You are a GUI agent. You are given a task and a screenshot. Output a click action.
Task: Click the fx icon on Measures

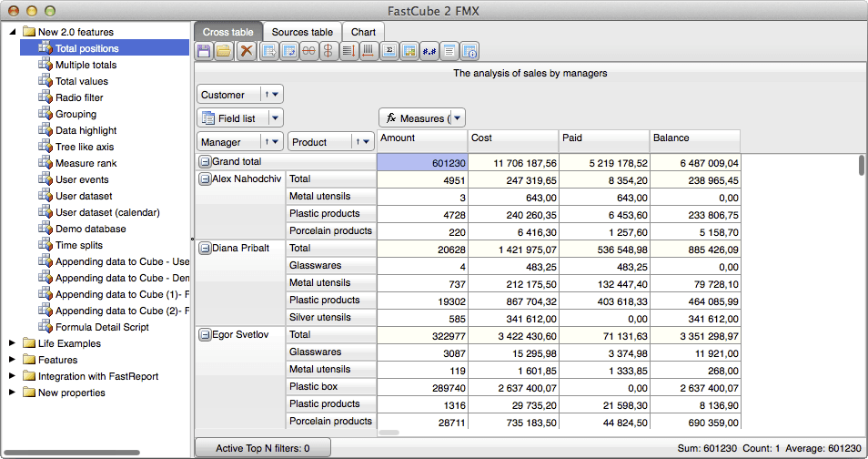[x=391, y=118]
